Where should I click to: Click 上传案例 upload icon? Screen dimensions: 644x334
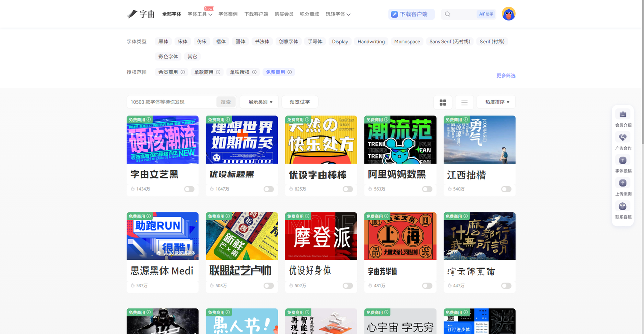(623, 184)
